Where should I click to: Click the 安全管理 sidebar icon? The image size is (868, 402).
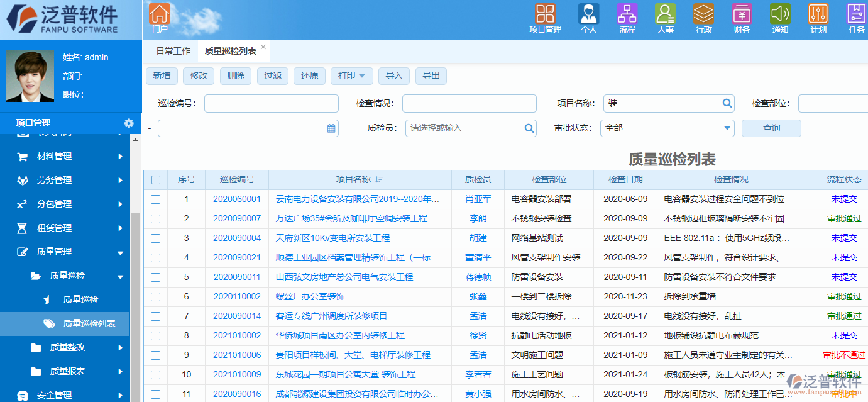pyautogui.click(x=23, y=396)
